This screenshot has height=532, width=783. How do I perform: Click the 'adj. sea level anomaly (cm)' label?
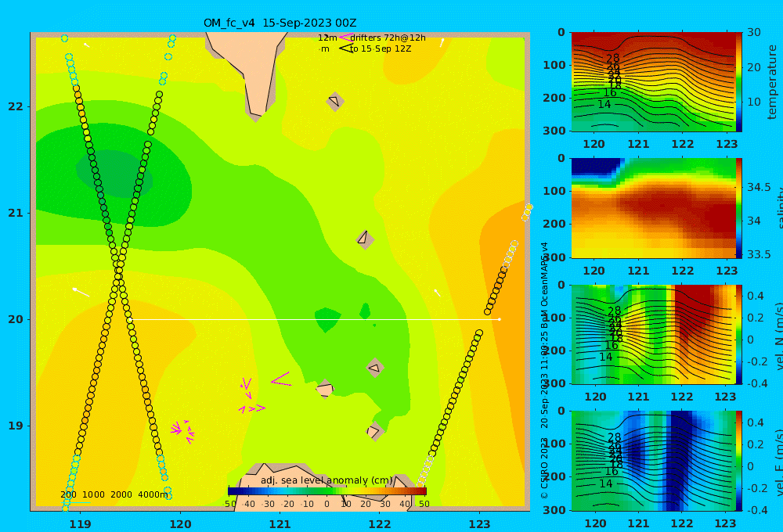tap(327, 480)
